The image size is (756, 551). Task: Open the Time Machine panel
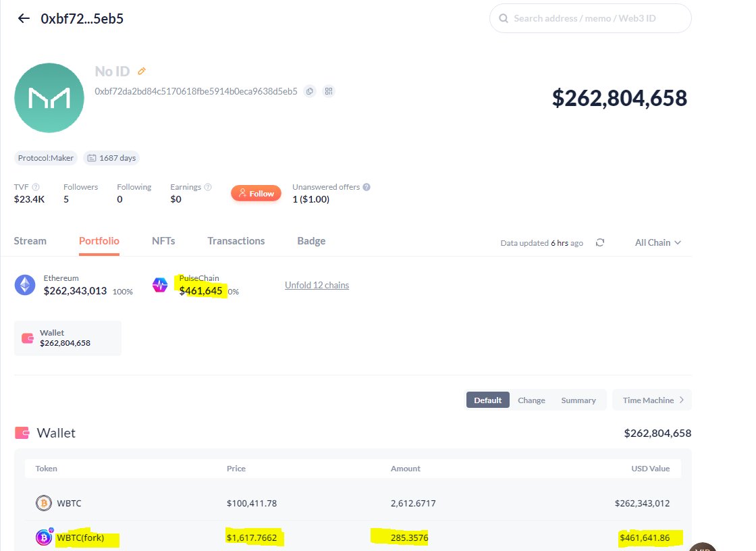point(652,400)
